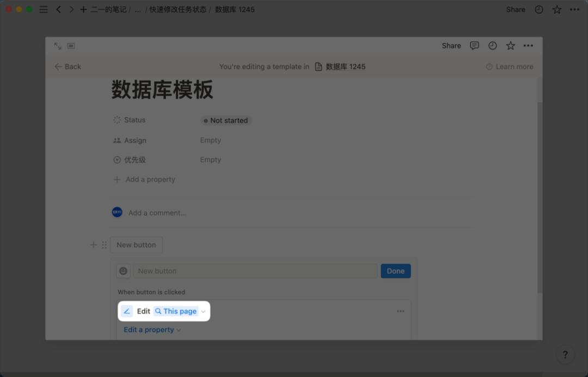Image resolution: width=588 pixels, height=377 pixels.
Task: Focus the New button name field
Action: 255,271
